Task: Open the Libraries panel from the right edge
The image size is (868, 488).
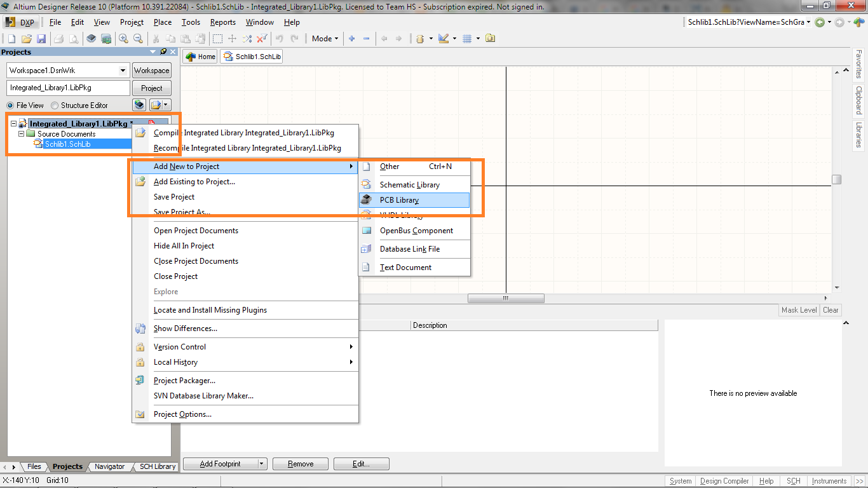Action: [859, 134]
